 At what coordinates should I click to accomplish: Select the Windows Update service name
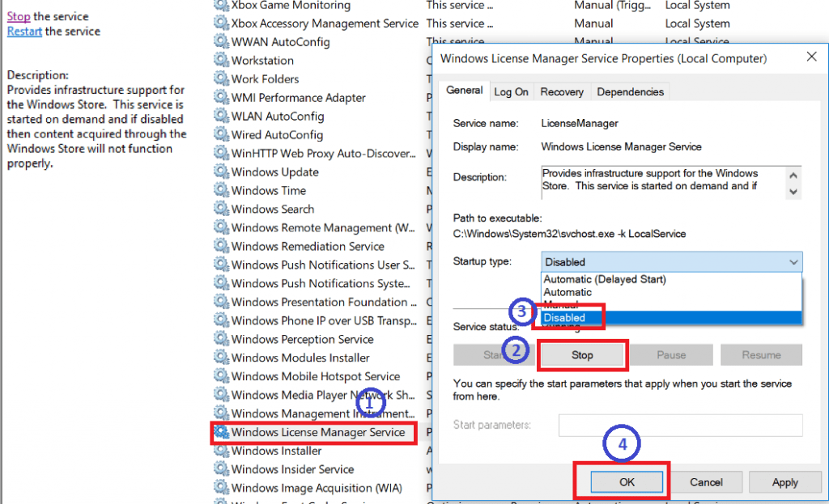(275, 172)
